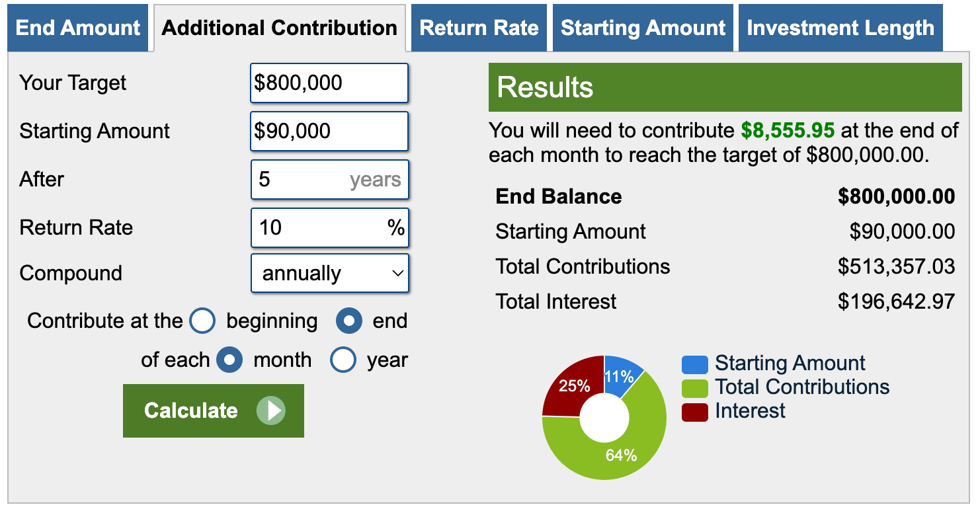The width and height of the screenshot is (980, 509).
Task: Select the end contribution radio button
Action: pos(349,321)
